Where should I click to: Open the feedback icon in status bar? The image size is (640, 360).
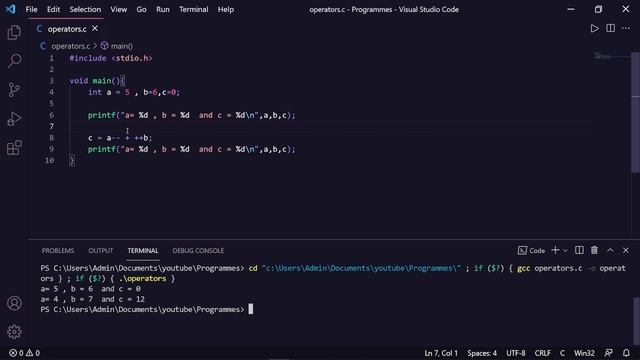coord(609,353)
